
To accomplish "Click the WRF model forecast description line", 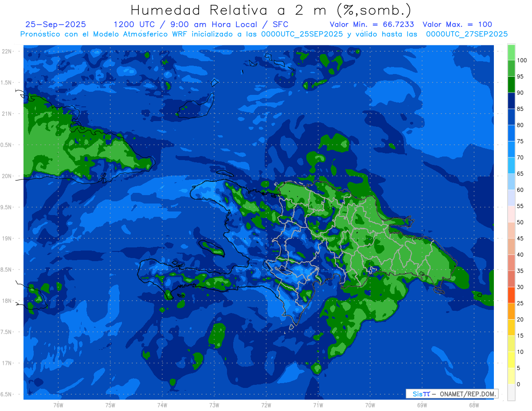I will [264, 34].
